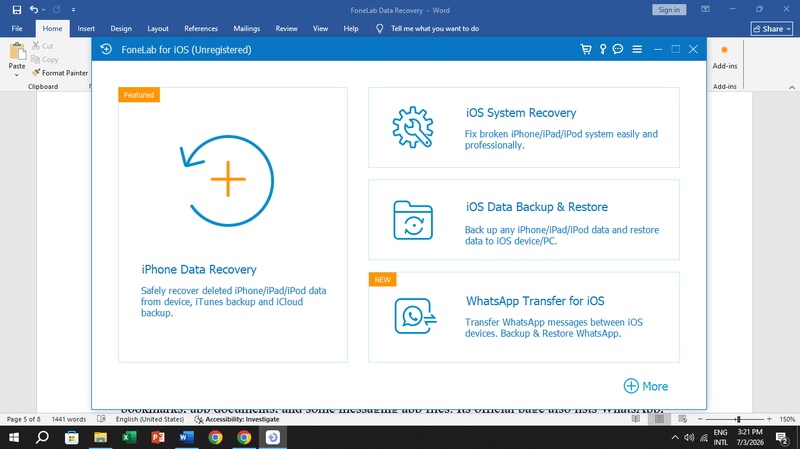Open the notification center icon

782,437
